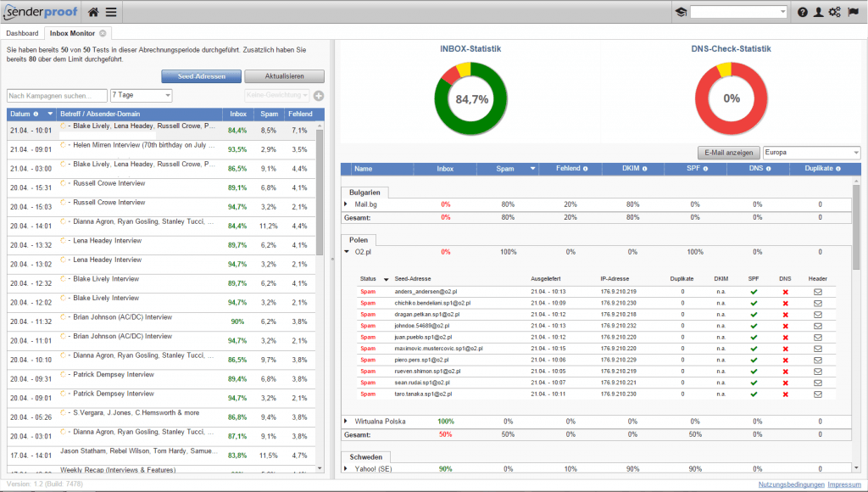Viewport: 868px width, 492px height.
Task: Expand the Wirtualna Polska row
Action: point(346,422)
